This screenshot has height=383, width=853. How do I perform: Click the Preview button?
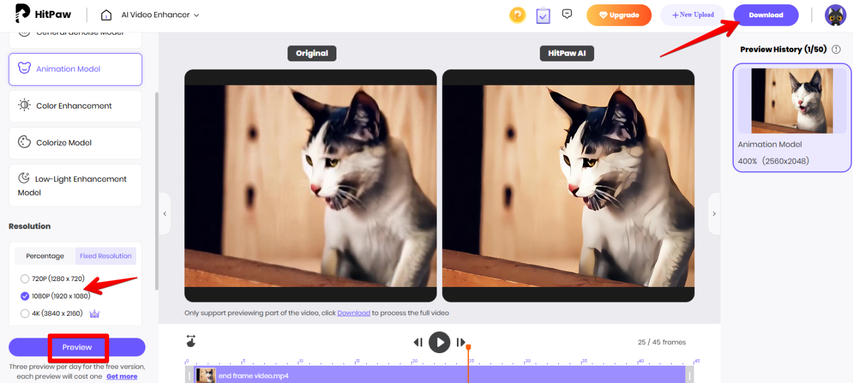[77, 347]
